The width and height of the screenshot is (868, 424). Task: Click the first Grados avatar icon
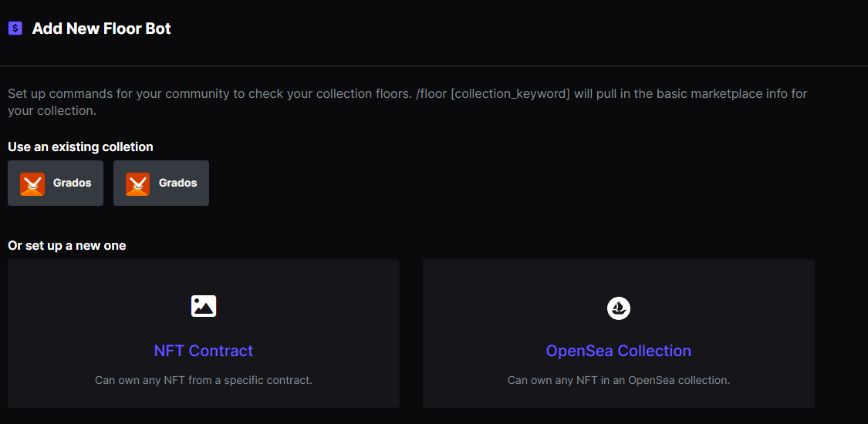pos(32,183)
